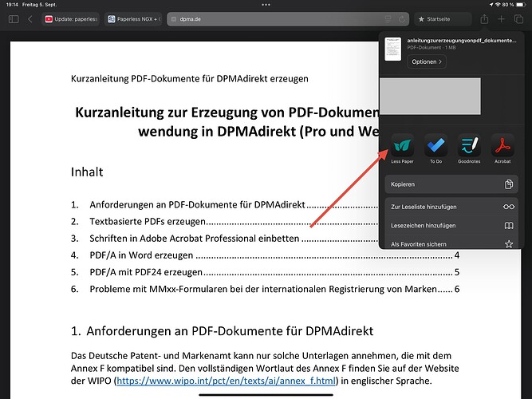Click the share sheet file name text

coord(462,41)
